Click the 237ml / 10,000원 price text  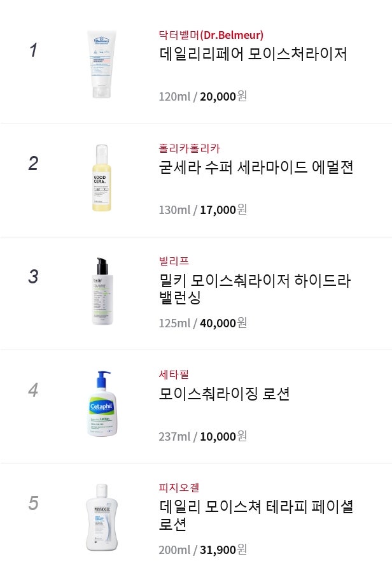coord(202,436)
